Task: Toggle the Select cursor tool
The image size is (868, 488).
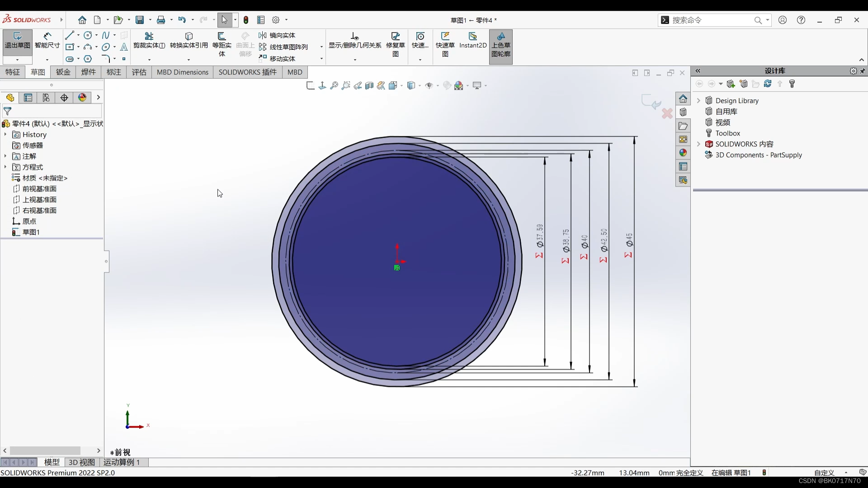Action: (224, 20)
